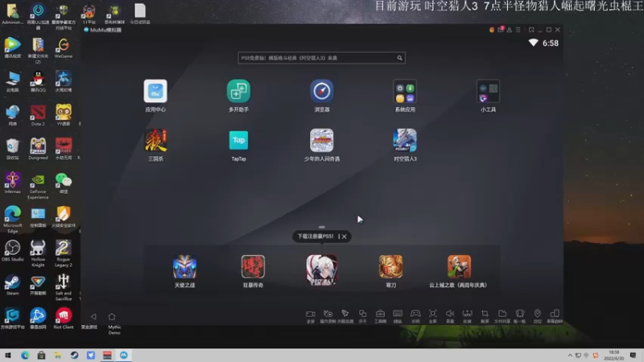Image resolution: width=644 pixels, height=362 pixels.
Task: Open recommended game 天使之战
Action: [x=185, y=267]
